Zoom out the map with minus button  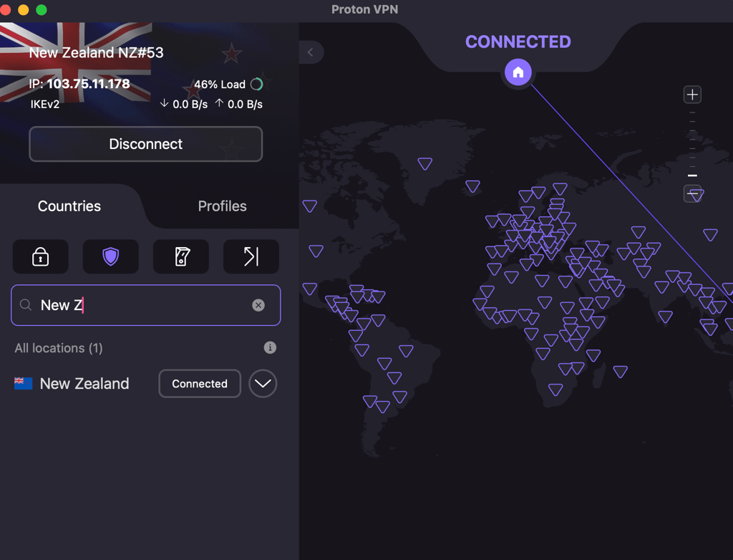692,193
